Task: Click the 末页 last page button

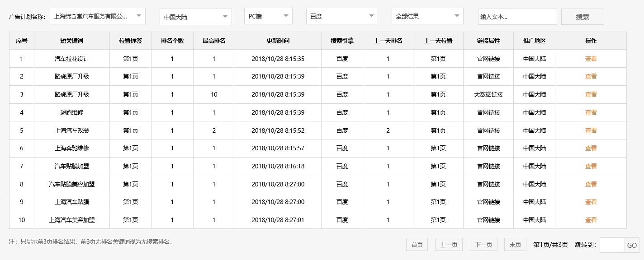Action: tap(515, 244)
